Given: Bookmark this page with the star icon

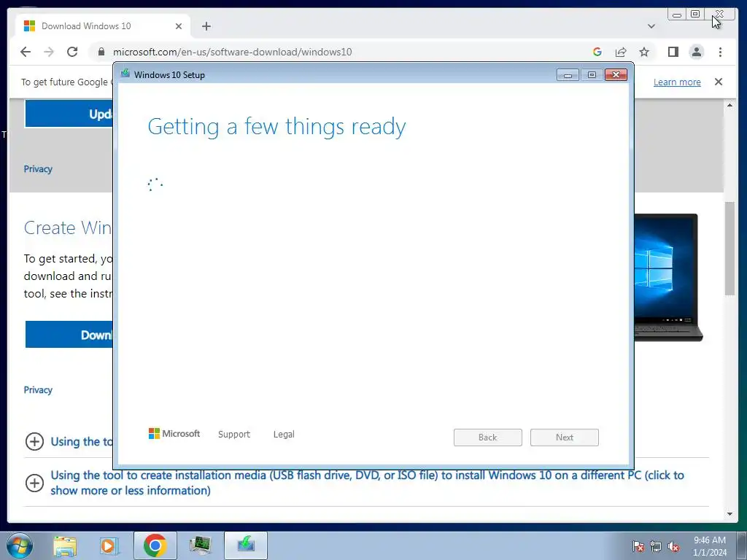Looking at the screenshot, I should [644, 52].
